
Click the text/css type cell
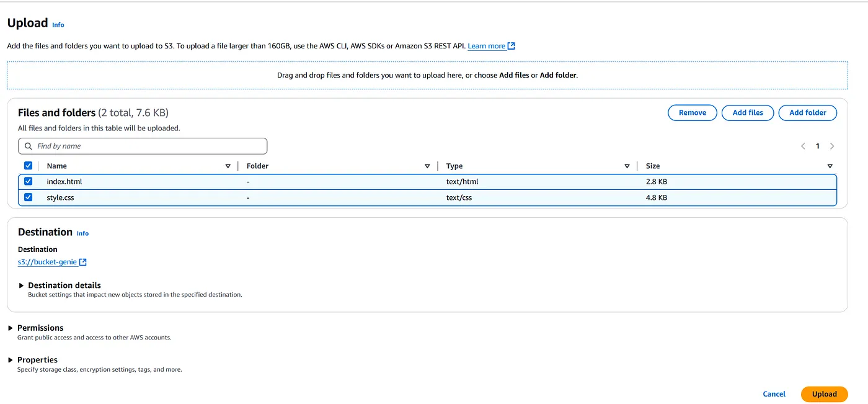pyautogui.click(x=459, y=197)
